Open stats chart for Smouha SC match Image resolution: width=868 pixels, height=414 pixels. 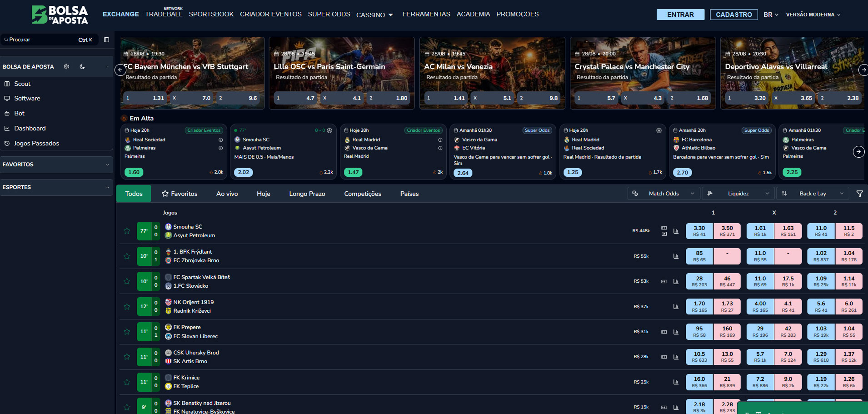coord(676,231)
